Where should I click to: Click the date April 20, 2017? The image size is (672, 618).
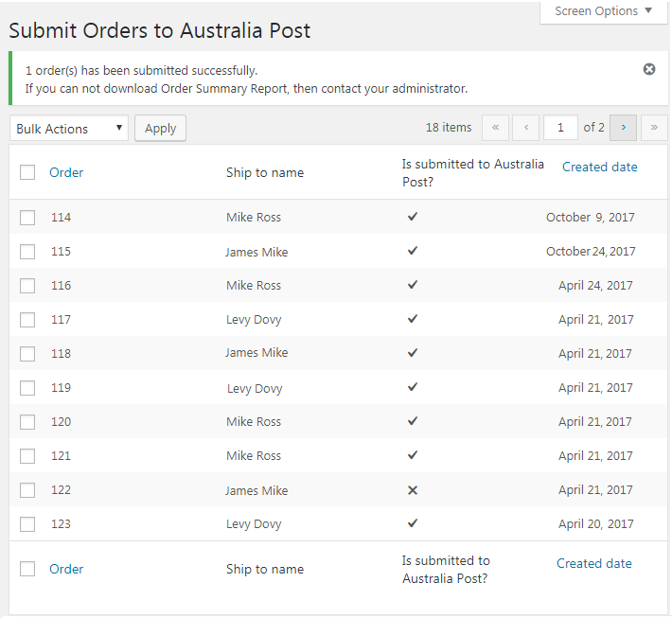pos(595,523)
